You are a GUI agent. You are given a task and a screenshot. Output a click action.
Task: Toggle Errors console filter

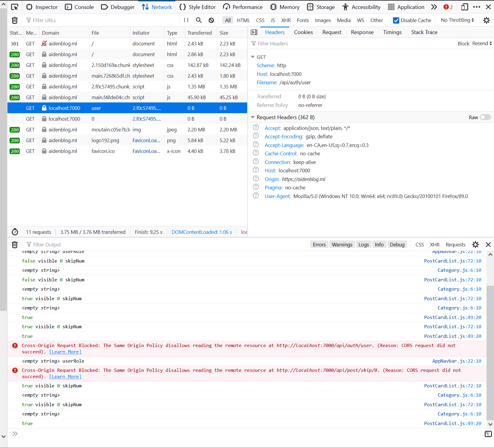[x=319, y=245]
